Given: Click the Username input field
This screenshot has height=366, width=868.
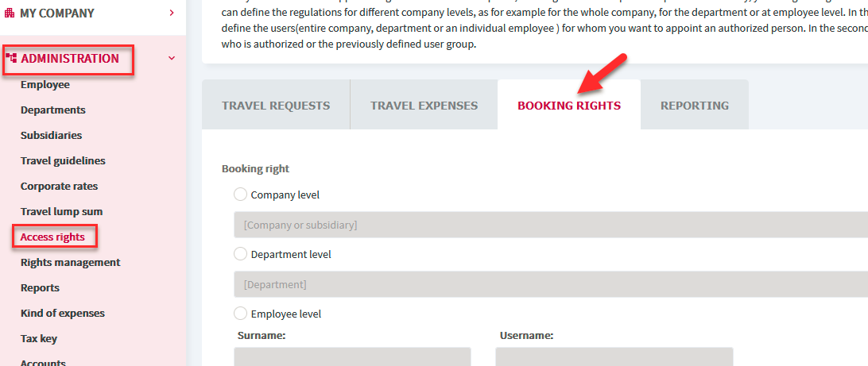Looking at the screenshot, I should pos(614,356).
